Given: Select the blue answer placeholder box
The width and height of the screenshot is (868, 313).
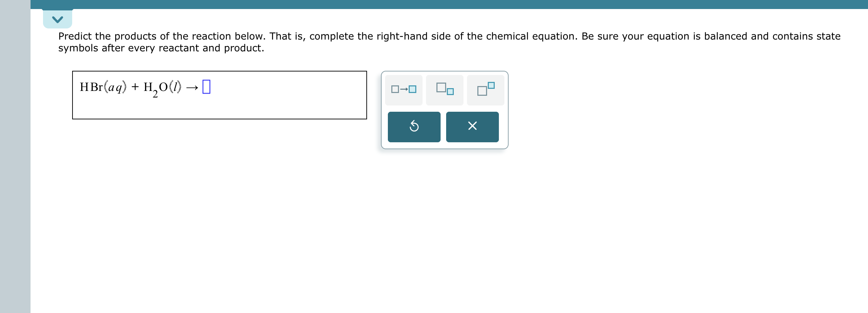Looking at the screenshot, I should click(x=206, y=87).
